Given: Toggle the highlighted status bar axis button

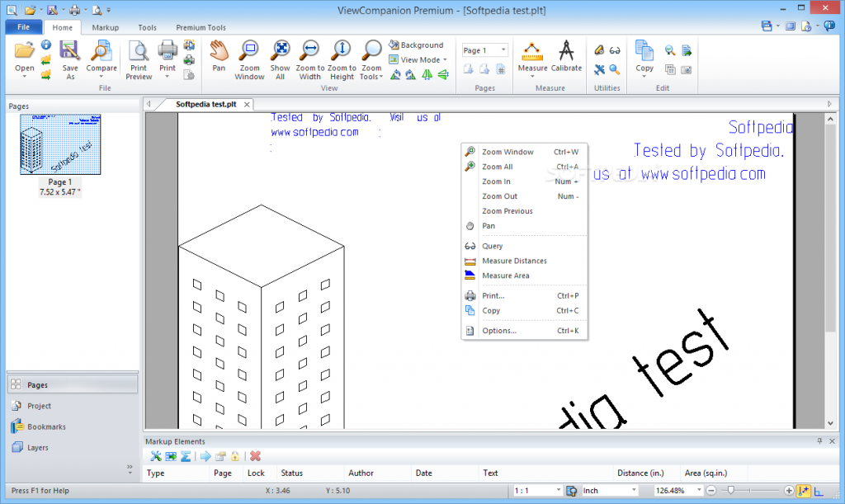Looking at the screenshot, I should coord(804,491).
